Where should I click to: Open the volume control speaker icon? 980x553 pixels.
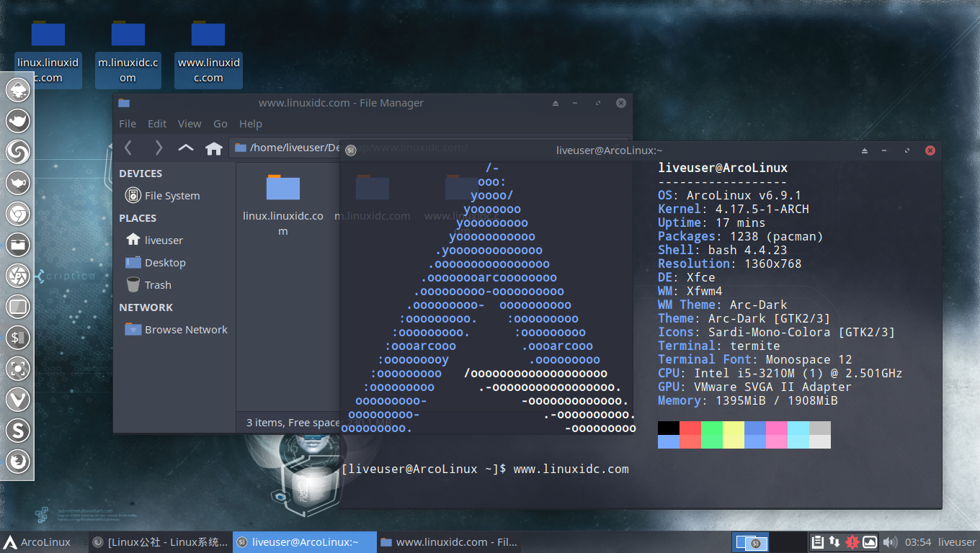point(889,542)
